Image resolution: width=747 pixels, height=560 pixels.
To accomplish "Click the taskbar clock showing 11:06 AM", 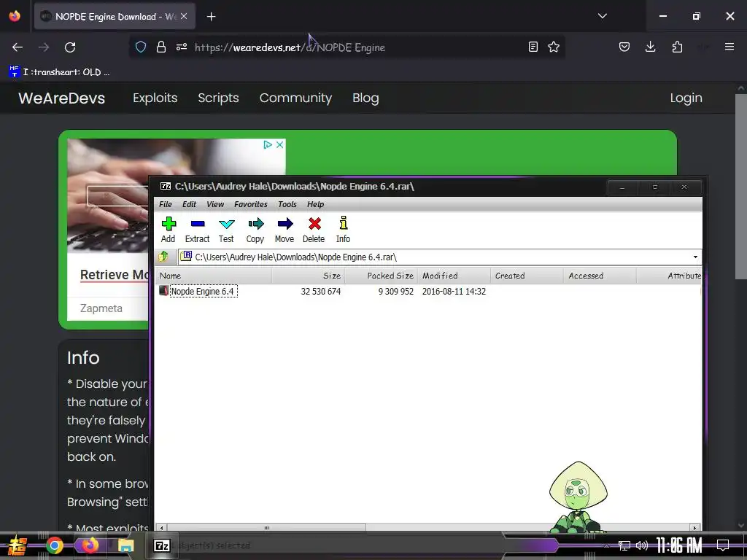I will coord(679,545).
